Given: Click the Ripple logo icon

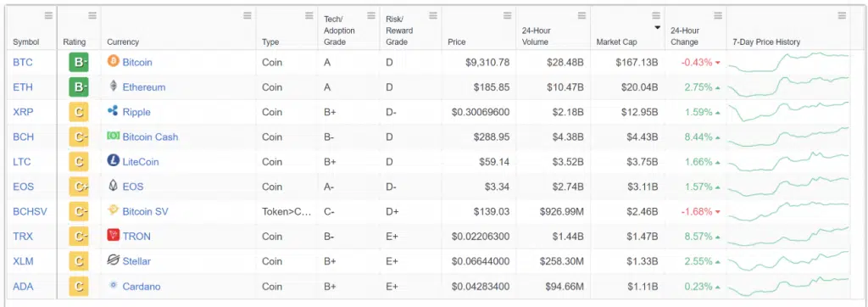Looking at the screenshot, I should pyautogui.click(x=113, y=111).
